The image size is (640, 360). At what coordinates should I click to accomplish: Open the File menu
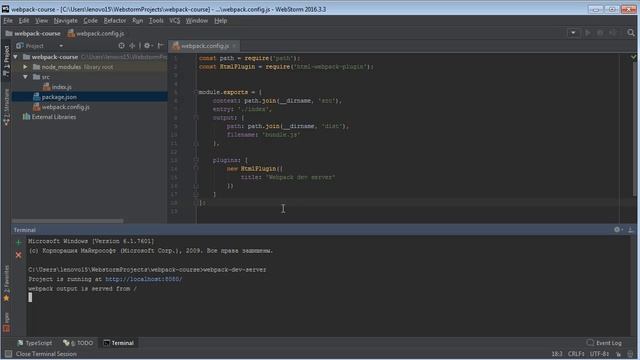pos(8,20)
